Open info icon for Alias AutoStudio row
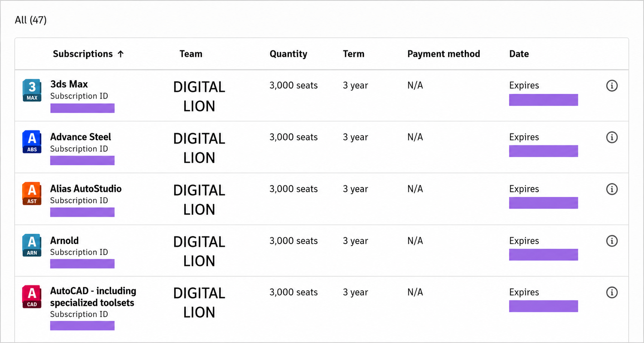 point(612,189)
